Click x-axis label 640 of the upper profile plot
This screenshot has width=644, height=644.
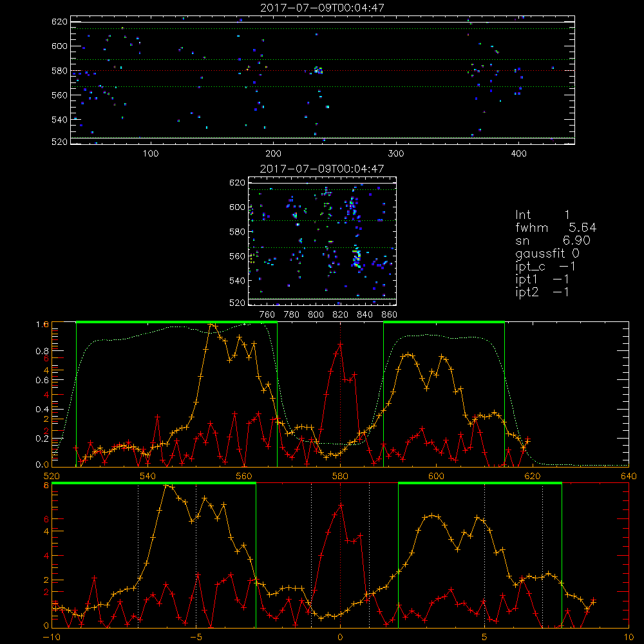coord(629,477)
